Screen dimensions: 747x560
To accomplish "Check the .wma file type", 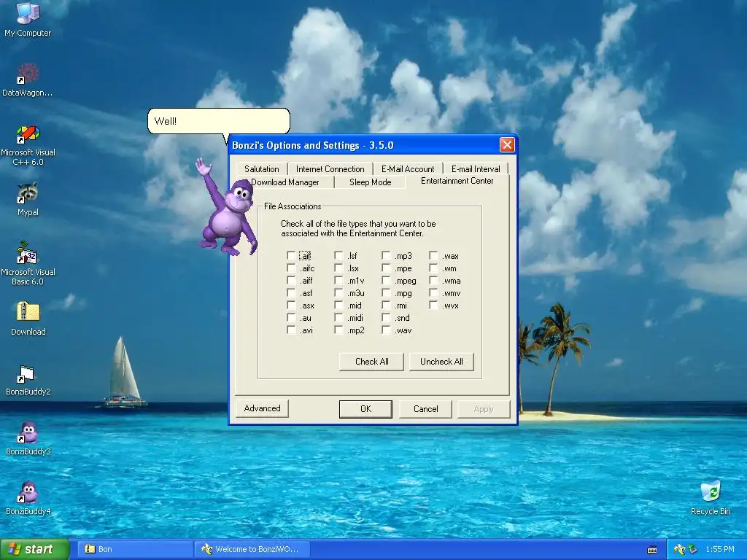I will pyautogui.click(x=433, y=281).
